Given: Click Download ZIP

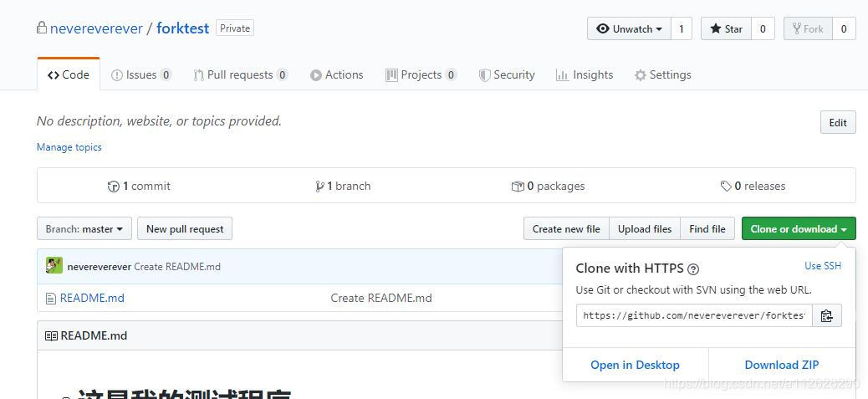Looking at the screenshot, I should tap(781, 365).
